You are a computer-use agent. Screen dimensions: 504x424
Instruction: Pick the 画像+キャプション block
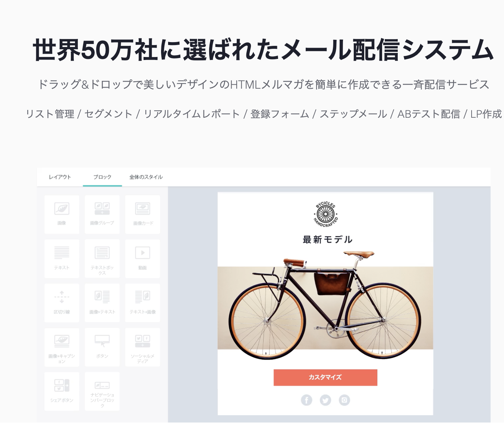point(62,347)
